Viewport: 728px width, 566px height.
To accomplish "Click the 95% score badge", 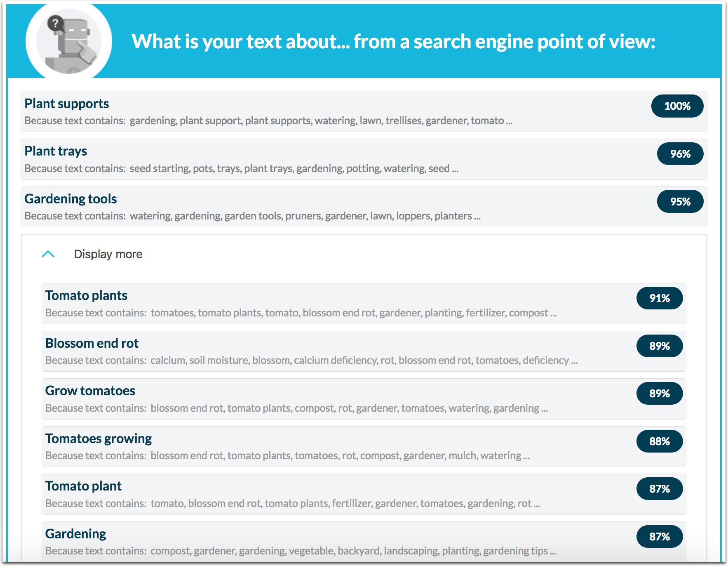I will (680, 202).
